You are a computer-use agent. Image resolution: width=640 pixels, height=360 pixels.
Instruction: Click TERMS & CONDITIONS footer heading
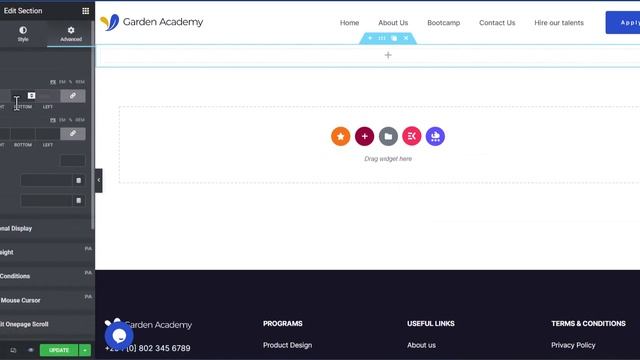pos(588,323)
